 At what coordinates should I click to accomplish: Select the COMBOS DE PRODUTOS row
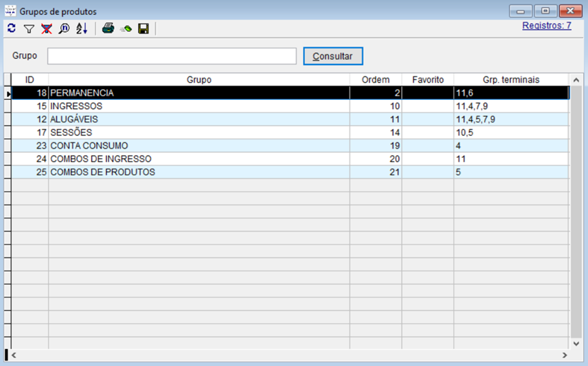pos(198,172)
